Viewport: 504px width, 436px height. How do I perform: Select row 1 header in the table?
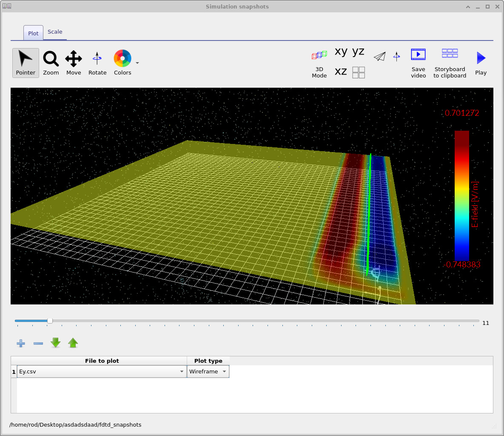click(x=14, y=372)
